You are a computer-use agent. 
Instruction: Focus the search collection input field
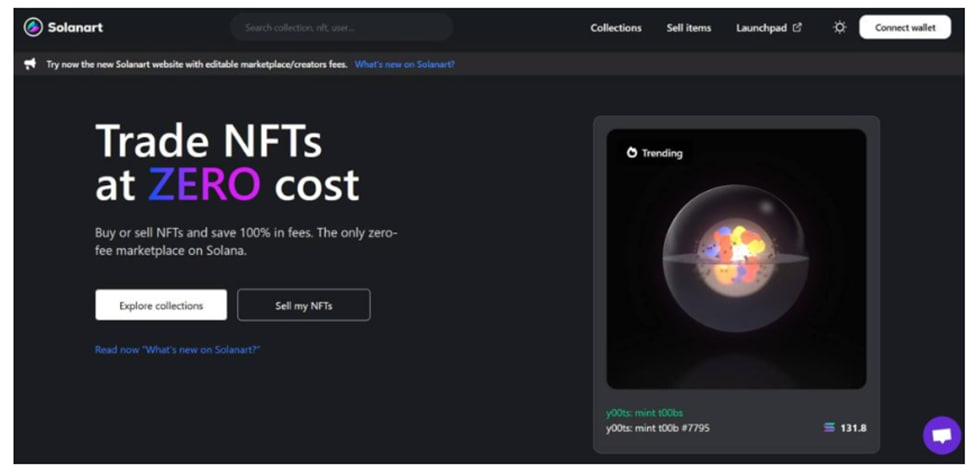(x=341, y=27)
